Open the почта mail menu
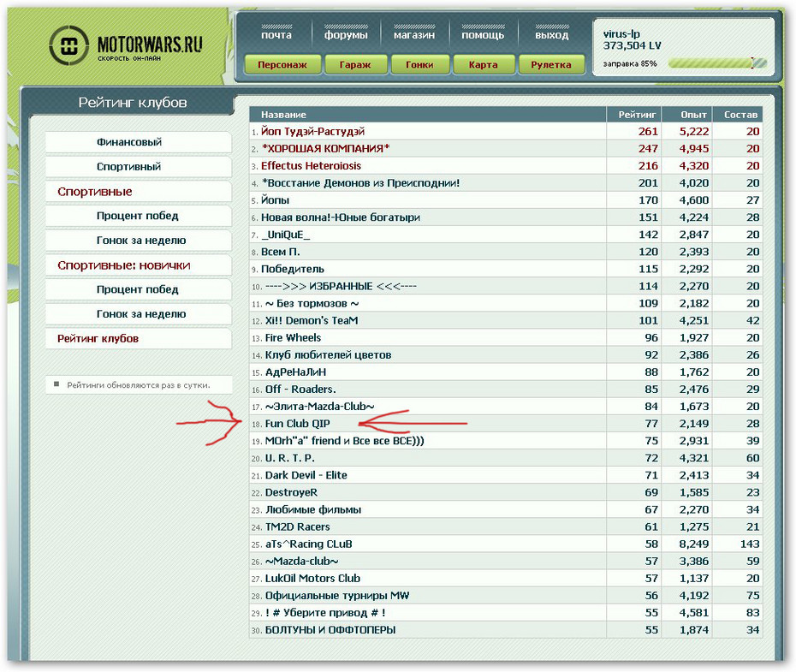This screenshot has width=796, height=672. (x=276, y=35)
